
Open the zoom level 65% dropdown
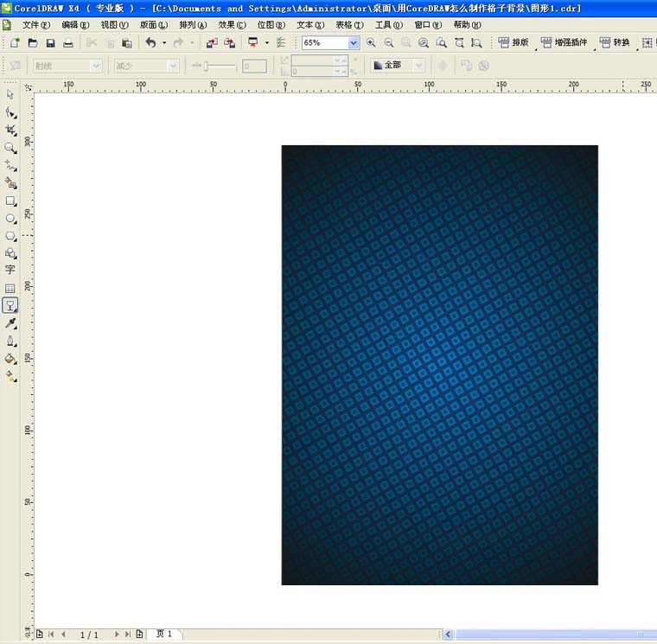pyautogui.click(x=354, y=42)
